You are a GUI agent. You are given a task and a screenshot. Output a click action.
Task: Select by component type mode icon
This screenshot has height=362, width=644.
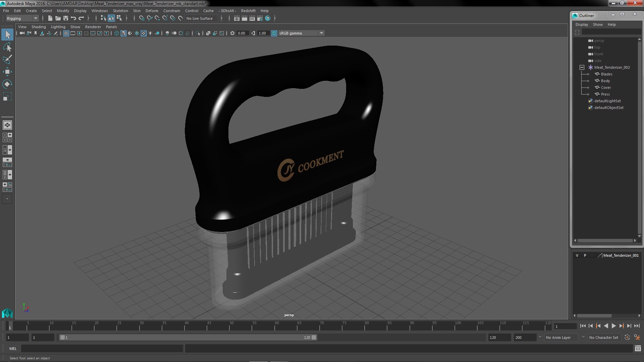[119, 18]
